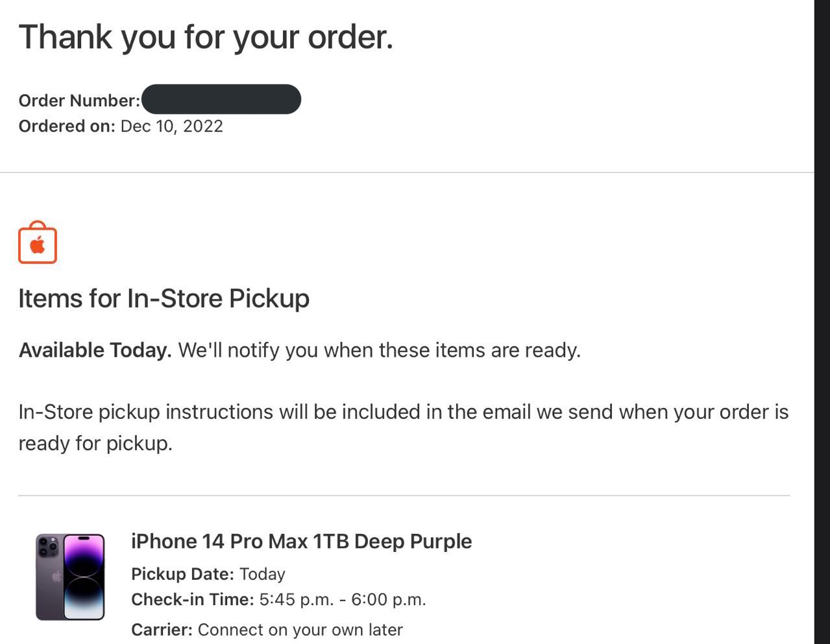Click the "Ordered on:" label

click(x=67, y=126)
